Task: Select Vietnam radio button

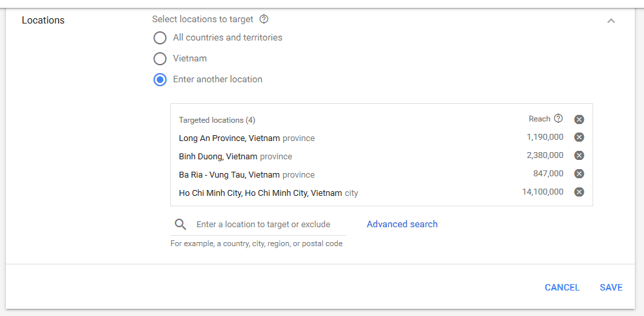Action: pos(160,59)
